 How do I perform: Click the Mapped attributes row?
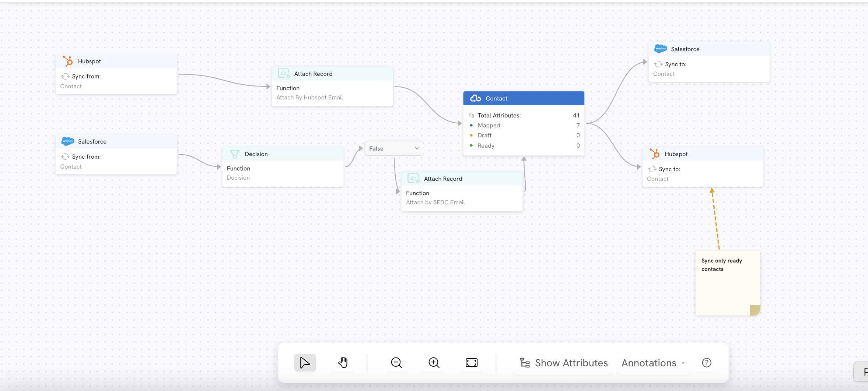525,125
